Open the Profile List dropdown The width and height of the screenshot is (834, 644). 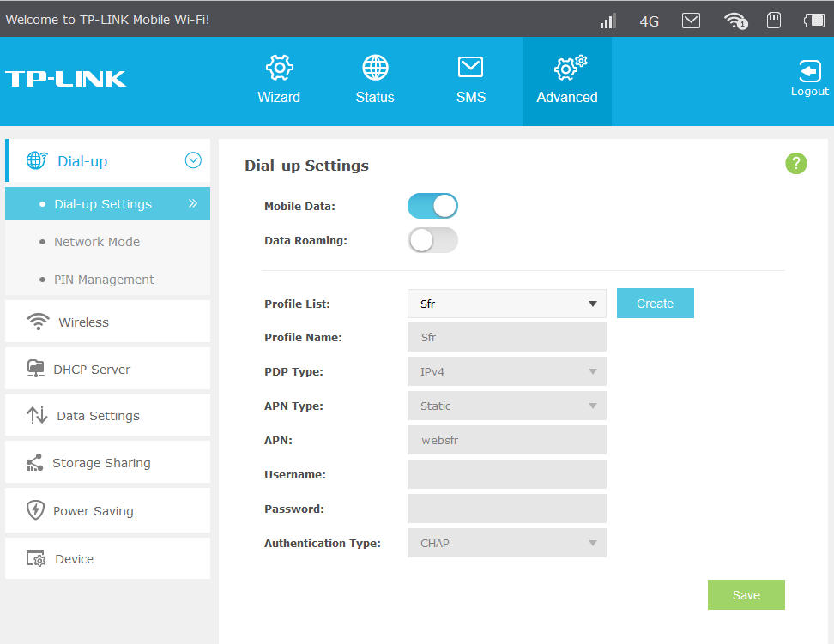pyautogui.click(x=506, y=304)
